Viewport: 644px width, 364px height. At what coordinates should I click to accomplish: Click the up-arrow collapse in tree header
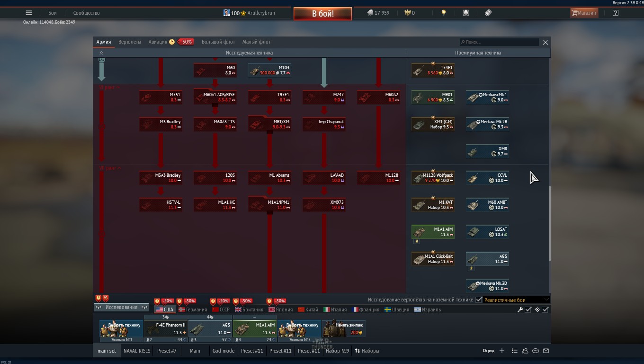(101, 53)
